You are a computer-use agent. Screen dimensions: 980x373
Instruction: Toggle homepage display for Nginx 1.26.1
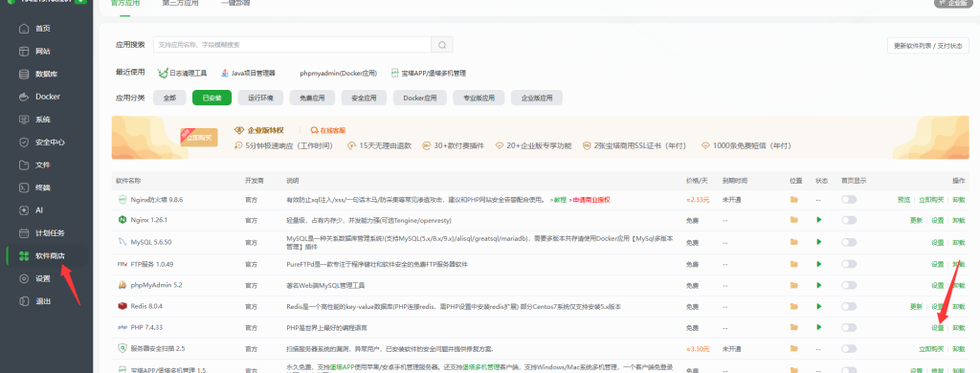[849, 220]
